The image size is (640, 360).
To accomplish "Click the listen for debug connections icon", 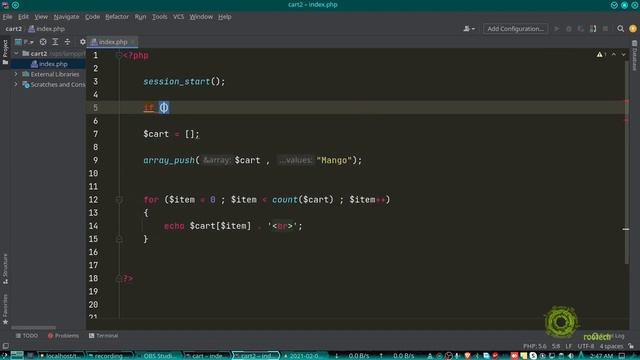I will (x=593, y=29).
